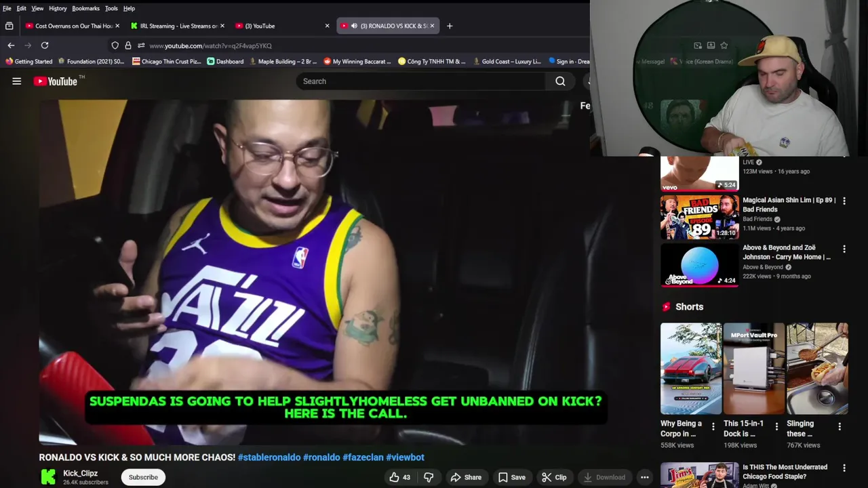This screenshot has height=488, width=868.
Task: Open the Bookmarks menu
Action: click(85, 8)
